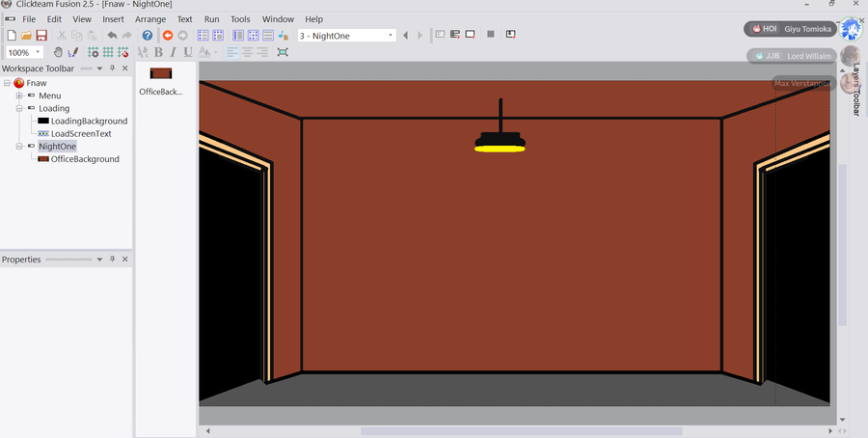Save the application with the floppy icon

click(41, 36)
